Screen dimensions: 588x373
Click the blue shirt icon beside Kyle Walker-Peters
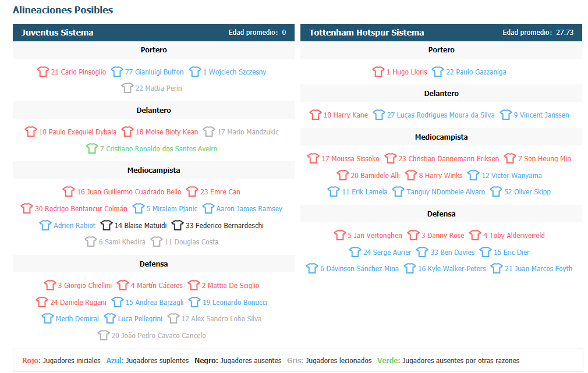pos(410,268)
